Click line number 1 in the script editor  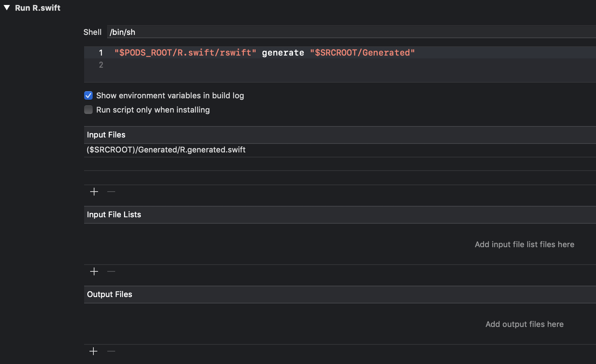(101, 52)
